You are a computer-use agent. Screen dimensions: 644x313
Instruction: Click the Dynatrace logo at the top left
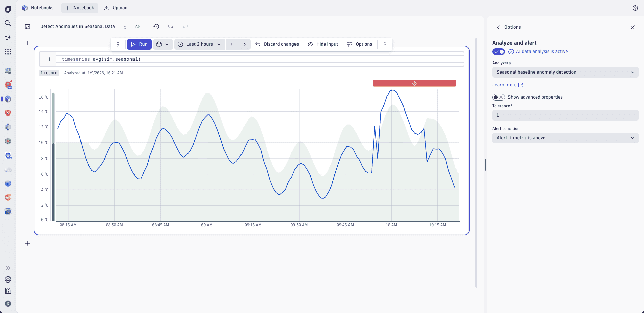(x=8, y=9)
